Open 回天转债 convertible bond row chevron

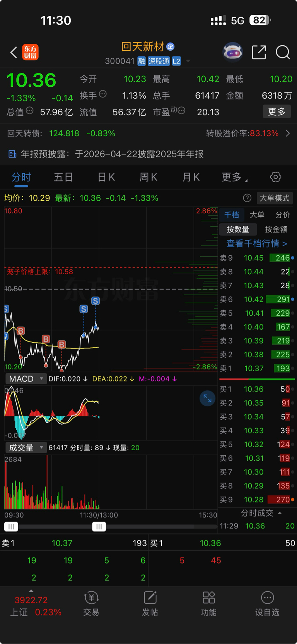(x=288, y=133)
